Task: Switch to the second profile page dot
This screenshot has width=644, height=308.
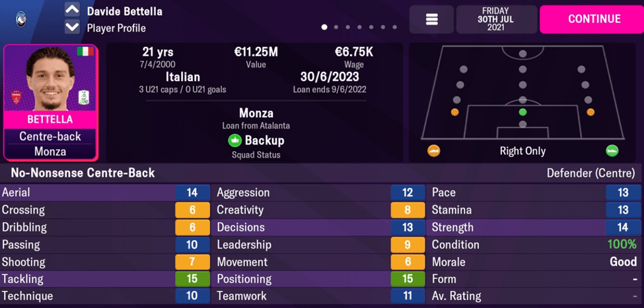Action: [336, 28]
